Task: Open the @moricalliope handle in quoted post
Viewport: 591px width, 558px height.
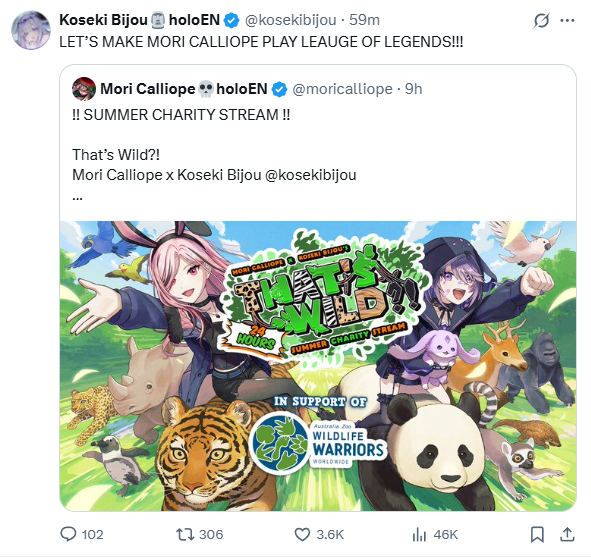Action: 342,89
